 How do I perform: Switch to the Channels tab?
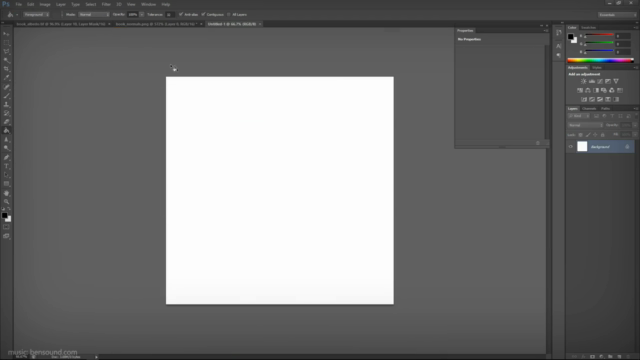click(x=589, y=109)
